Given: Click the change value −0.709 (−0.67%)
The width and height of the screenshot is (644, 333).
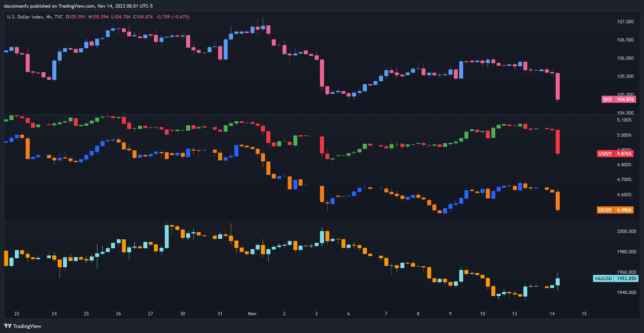Looking at the screenshot, I should pos(172,17).
